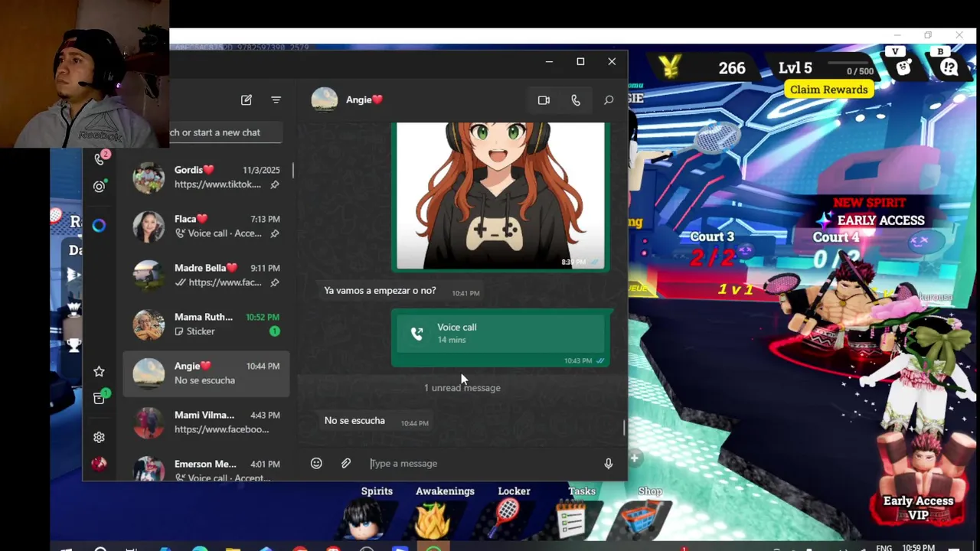Open the emote icon labeled V in game
The width and height of the screenshot is (980, 551).
click(x=903, y=67)
